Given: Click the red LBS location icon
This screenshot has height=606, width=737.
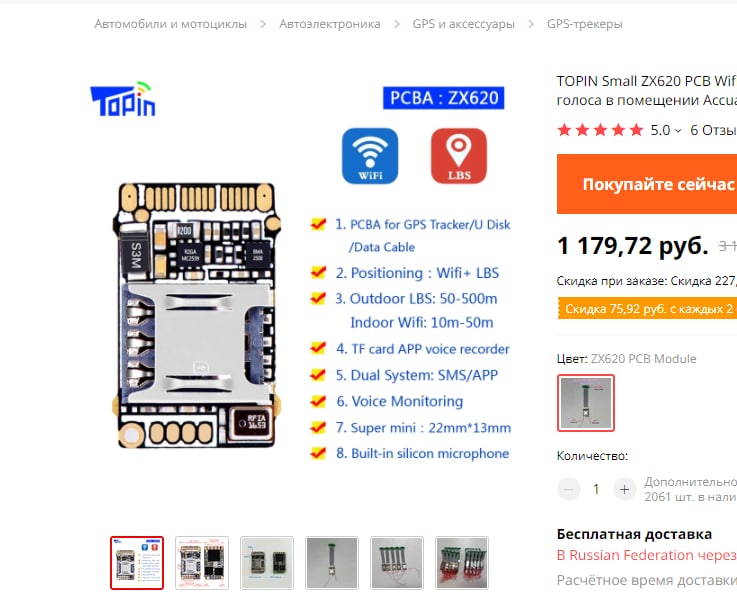Looking at the screenshot, I should coord(459,156).
